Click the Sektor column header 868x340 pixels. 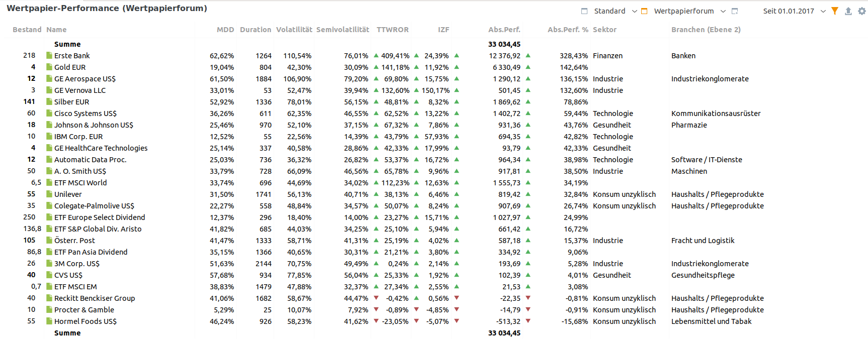[604, 30]
